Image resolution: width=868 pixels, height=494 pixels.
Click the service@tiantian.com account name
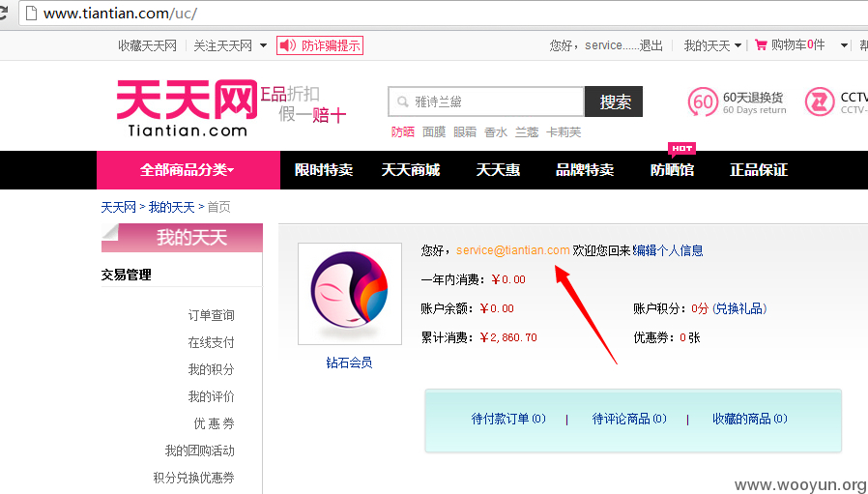[513, 250]
